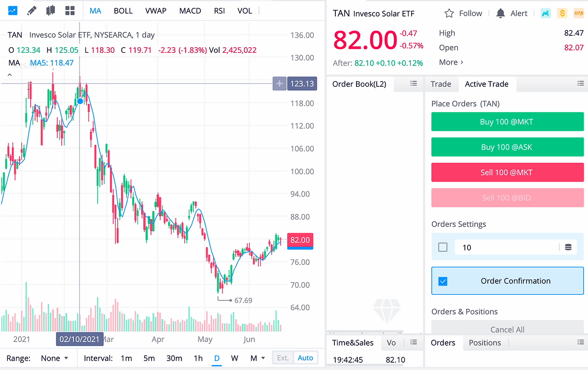Click the HTB badge icon
The image size is (588, 370).
[x=578, y=13]
